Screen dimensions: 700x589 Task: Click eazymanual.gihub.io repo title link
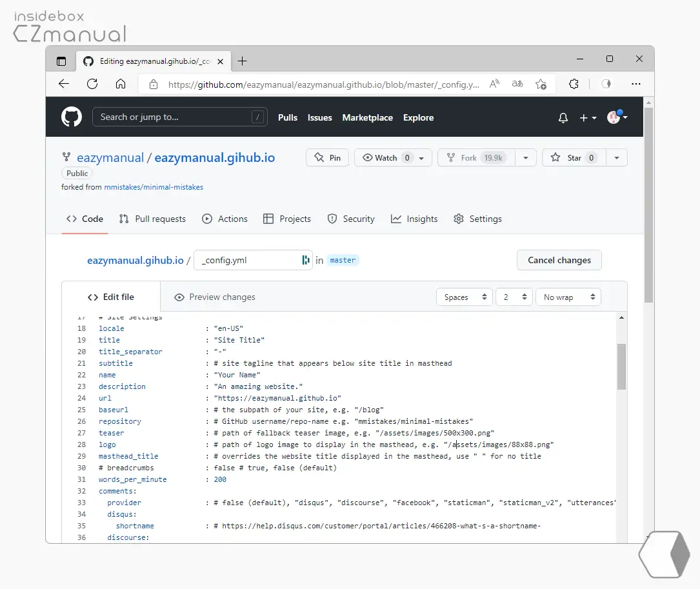215,157
